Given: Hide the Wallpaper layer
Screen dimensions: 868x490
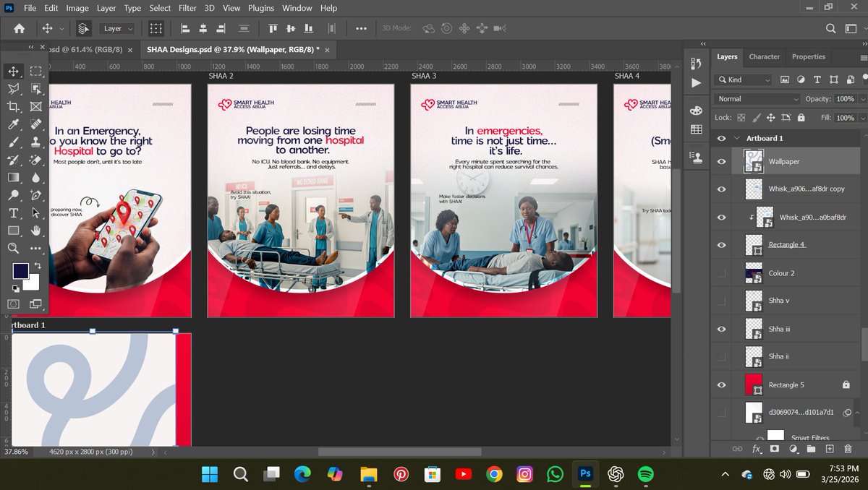Looking at the screenshot, I should pyautogui.click(x=721, y=162).
